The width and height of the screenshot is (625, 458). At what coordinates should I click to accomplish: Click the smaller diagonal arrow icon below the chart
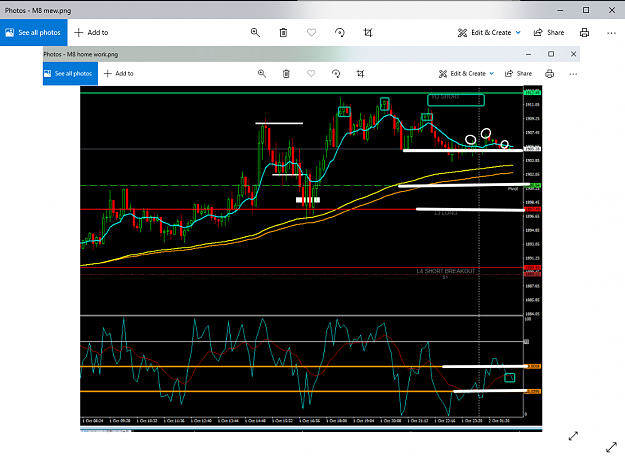coord(573,436)
